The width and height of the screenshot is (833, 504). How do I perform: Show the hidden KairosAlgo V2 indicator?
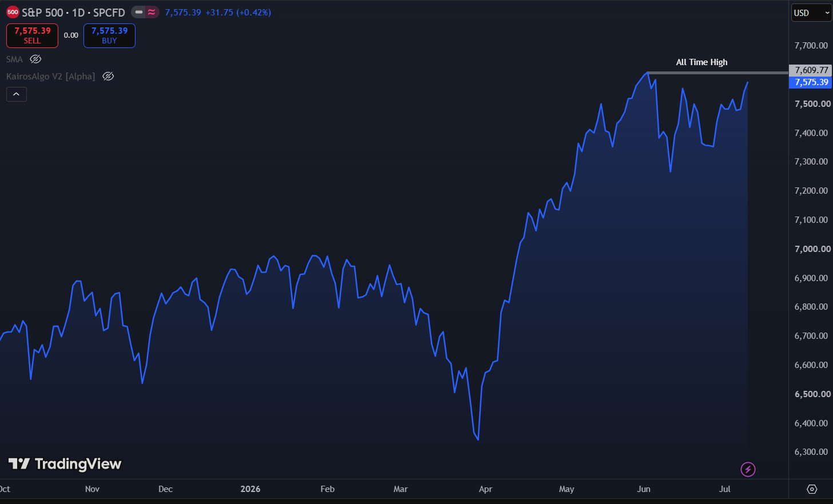point(108,77)
